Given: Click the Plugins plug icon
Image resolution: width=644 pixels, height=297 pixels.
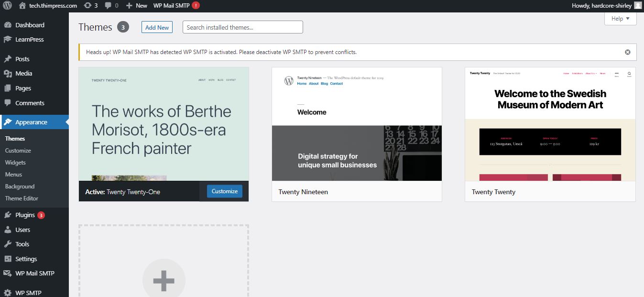Looking at the screenshot, I should tap(8, 215).
